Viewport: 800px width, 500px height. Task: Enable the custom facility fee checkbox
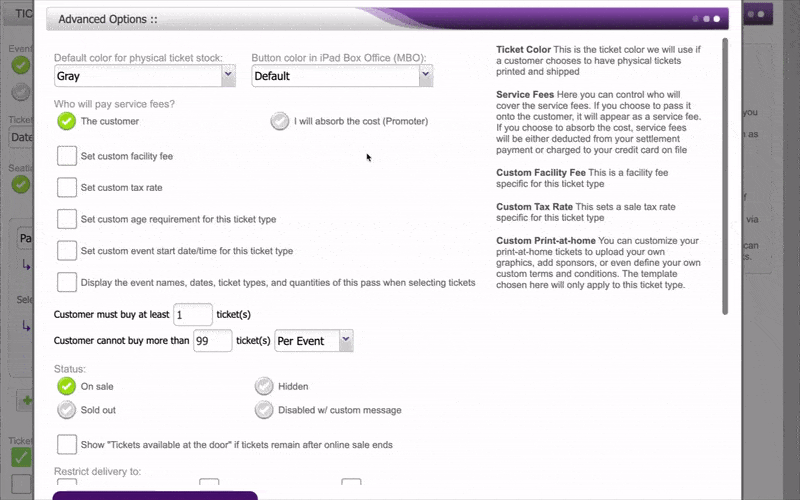pos(67,156)
